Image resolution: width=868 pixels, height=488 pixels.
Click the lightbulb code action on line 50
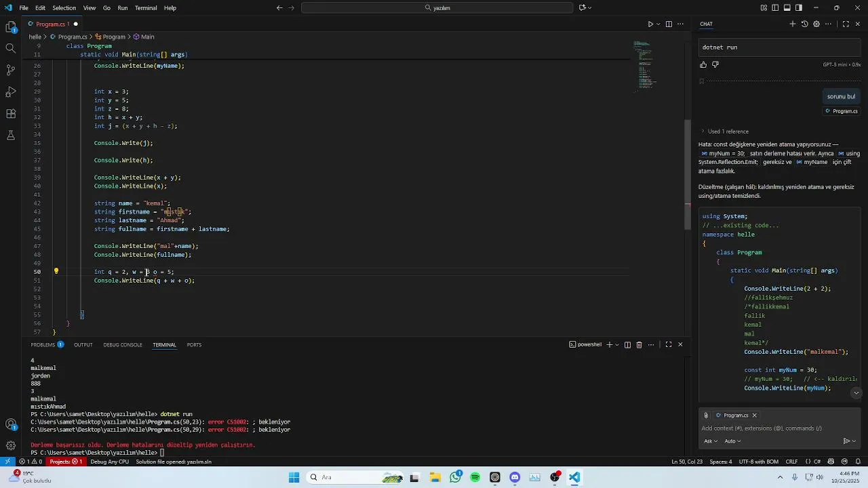click(x=56, y=271)
